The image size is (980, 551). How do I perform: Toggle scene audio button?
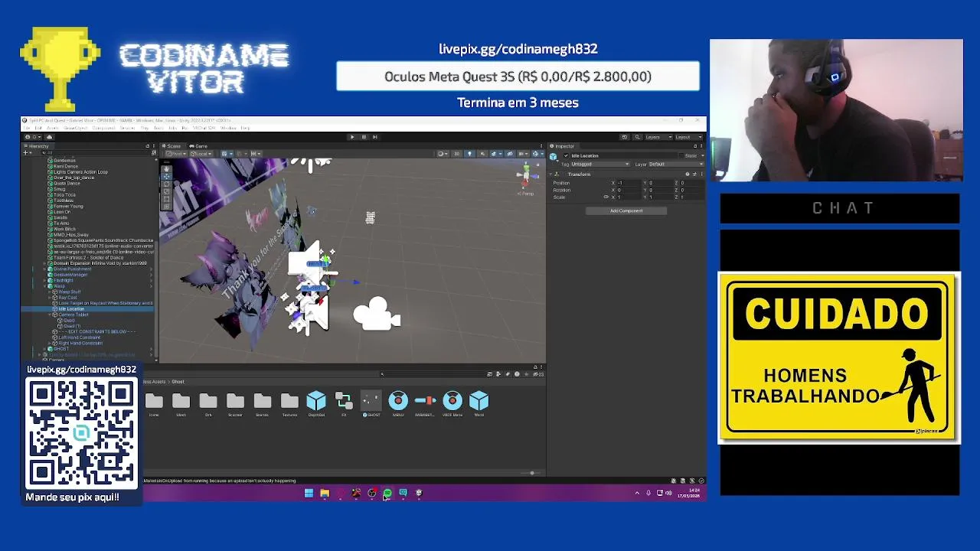482,154
